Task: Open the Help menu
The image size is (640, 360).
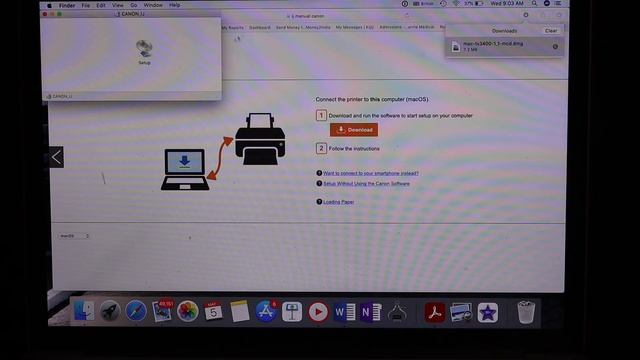Action: click(x=175, y=5)
